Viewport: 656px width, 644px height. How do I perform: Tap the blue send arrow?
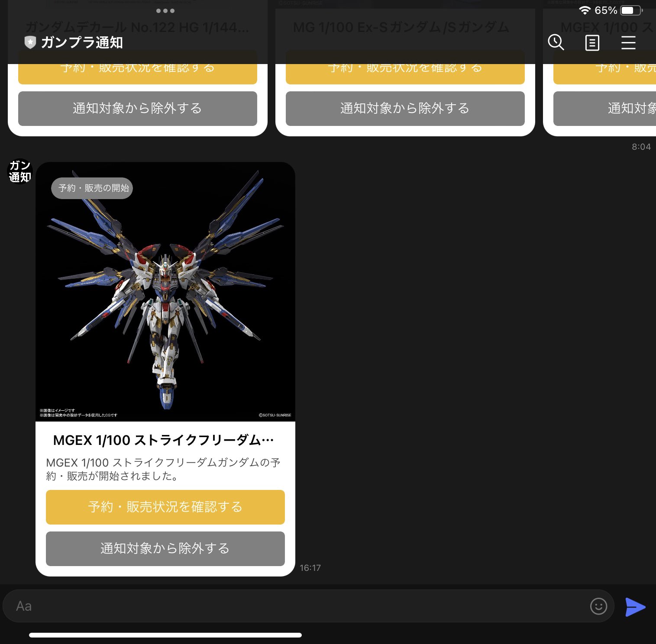[635, 607]
